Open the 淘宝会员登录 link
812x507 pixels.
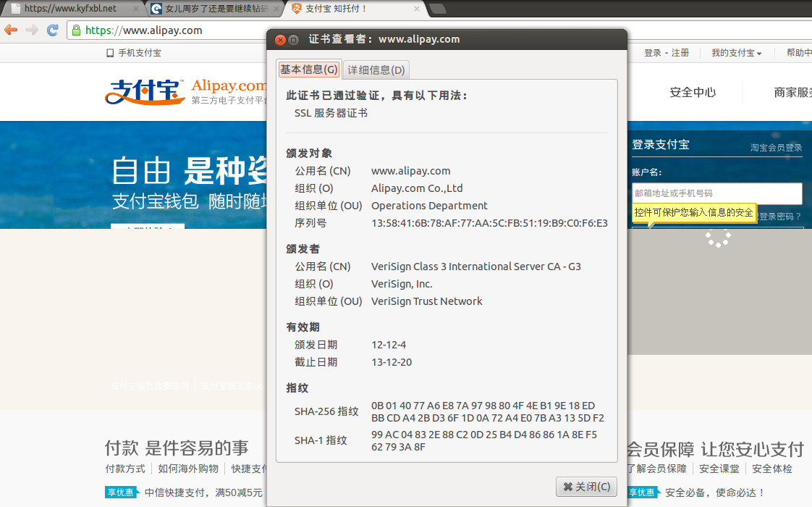click(x=776, y=148)
